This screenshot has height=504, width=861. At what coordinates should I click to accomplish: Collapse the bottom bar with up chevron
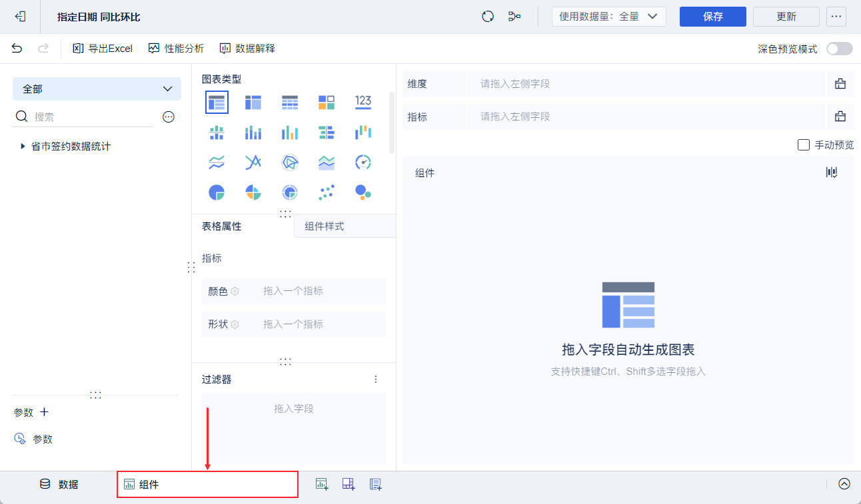point(844,484)
